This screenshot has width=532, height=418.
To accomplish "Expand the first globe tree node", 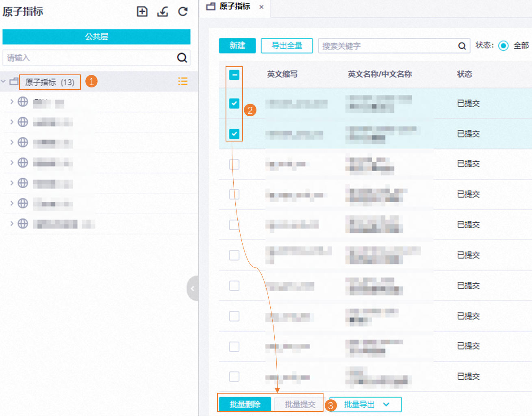I will tap(12, 102).
